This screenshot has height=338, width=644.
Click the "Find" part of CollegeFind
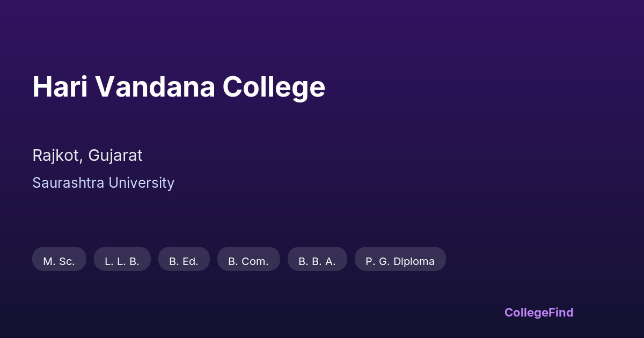tap(561, 313)
